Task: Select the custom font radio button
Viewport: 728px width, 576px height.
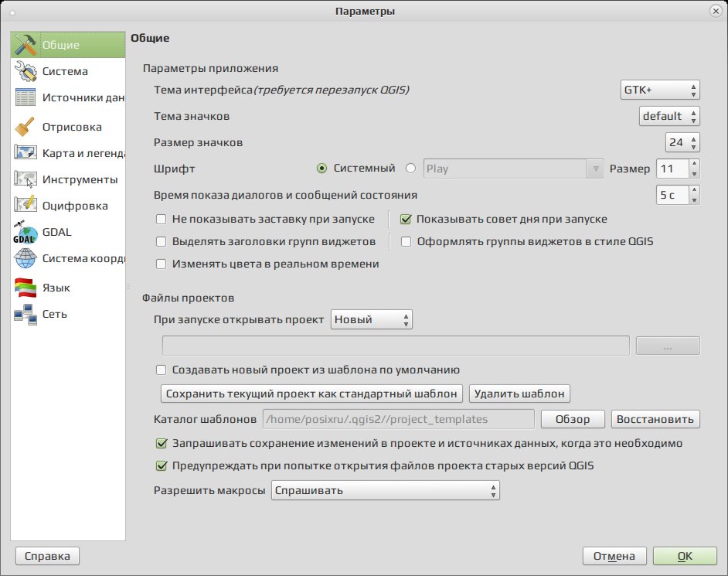Action: pyautogui.click(x=410, y=168)
